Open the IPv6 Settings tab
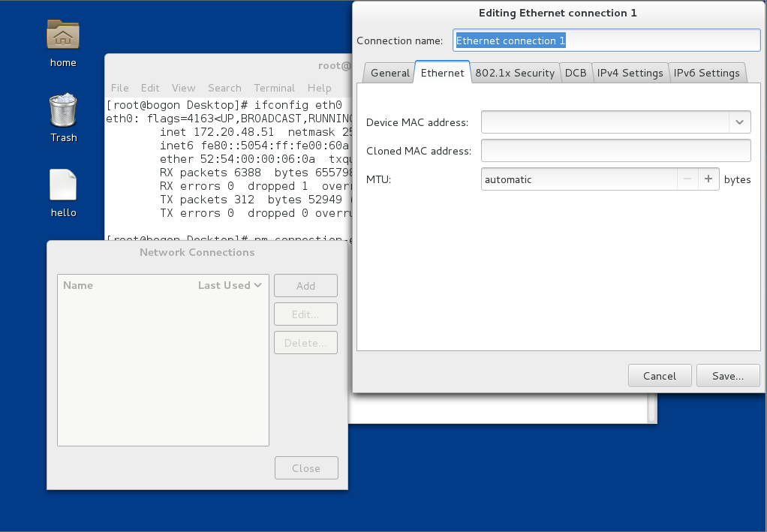Viewport: 767px width, 532px height. point(706,73)
